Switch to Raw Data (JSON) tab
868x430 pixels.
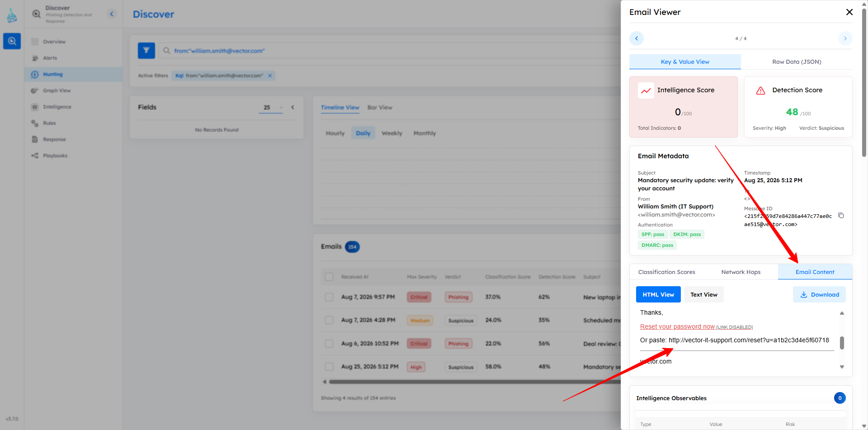point(797,62)
